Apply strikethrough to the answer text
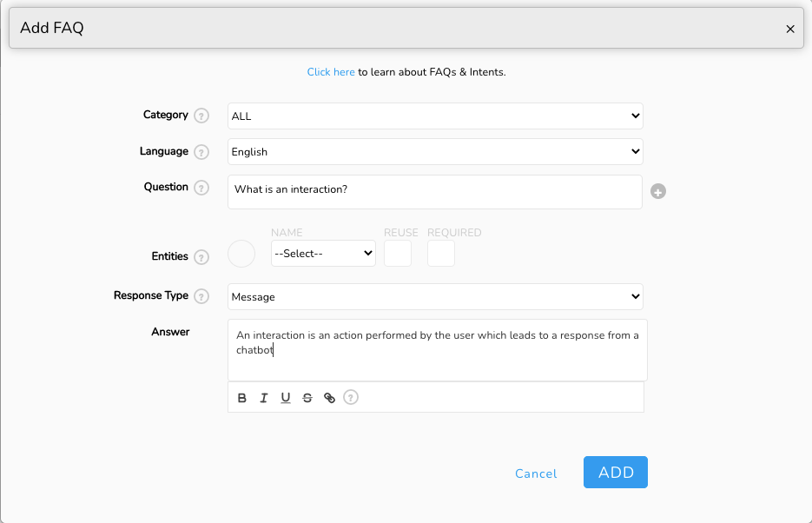The width and height of the screenshot is (812, 523). pos(307,398)
